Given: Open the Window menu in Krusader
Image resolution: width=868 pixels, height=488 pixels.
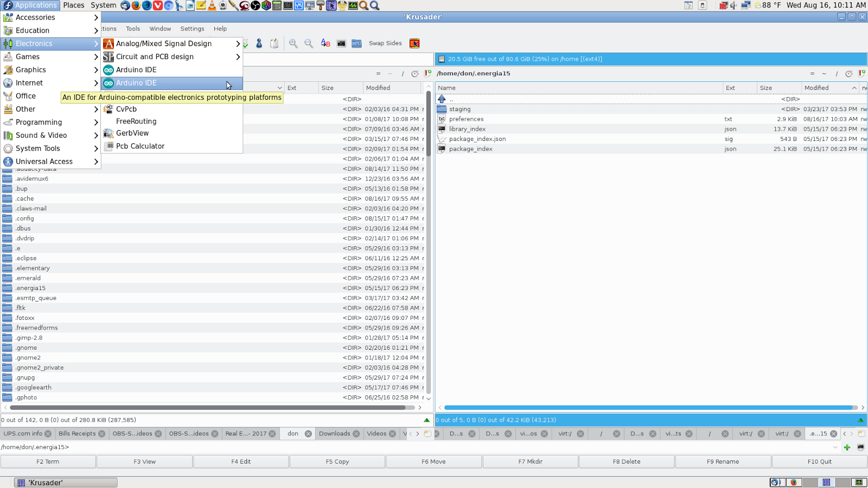Looking at the screenshot, I should [x=160, y=29].
